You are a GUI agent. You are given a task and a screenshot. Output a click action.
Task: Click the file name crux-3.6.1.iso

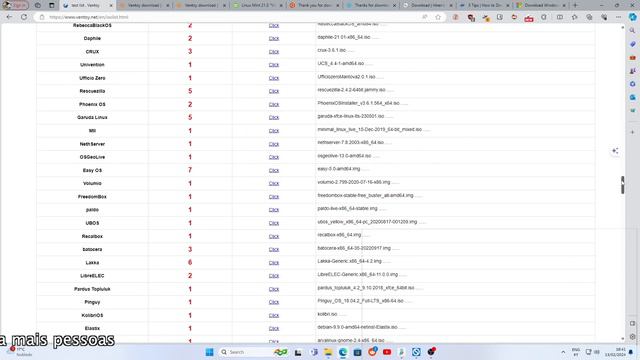[331, 50]
